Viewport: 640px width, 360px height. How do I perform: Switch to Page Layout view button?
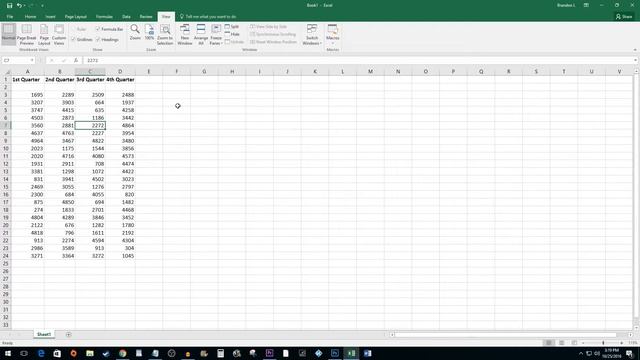44,34
